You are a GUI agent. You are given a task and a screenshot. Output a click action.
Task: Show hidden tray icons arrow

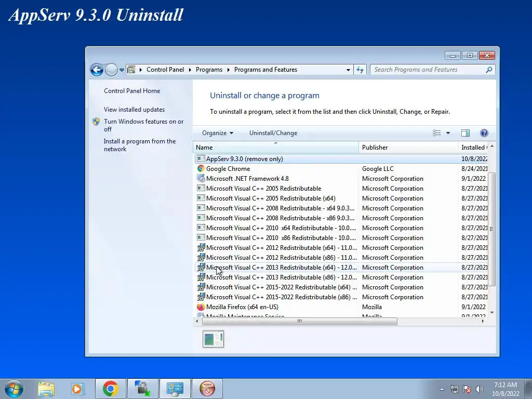[x=442, y=389]
